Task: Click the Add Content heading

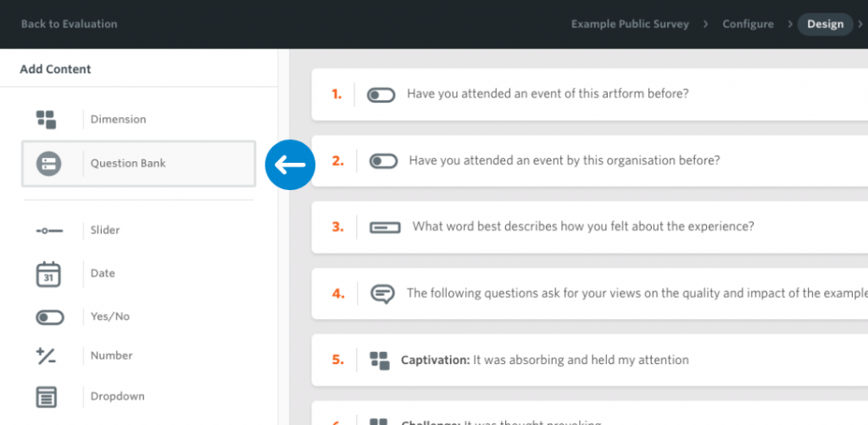Action: pyautogui.click(x=55, y=70)
